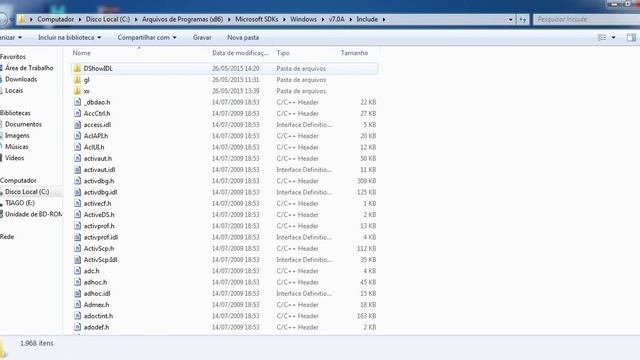The height and width of the screenshot is (360, 640).
Task: Click the AclAPI.h file icon
Action: 77,136
